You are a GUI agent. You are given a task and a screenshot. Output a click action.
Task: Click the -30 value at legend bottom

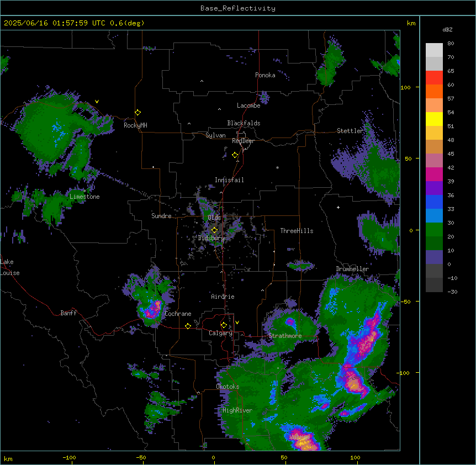[452, 292]
